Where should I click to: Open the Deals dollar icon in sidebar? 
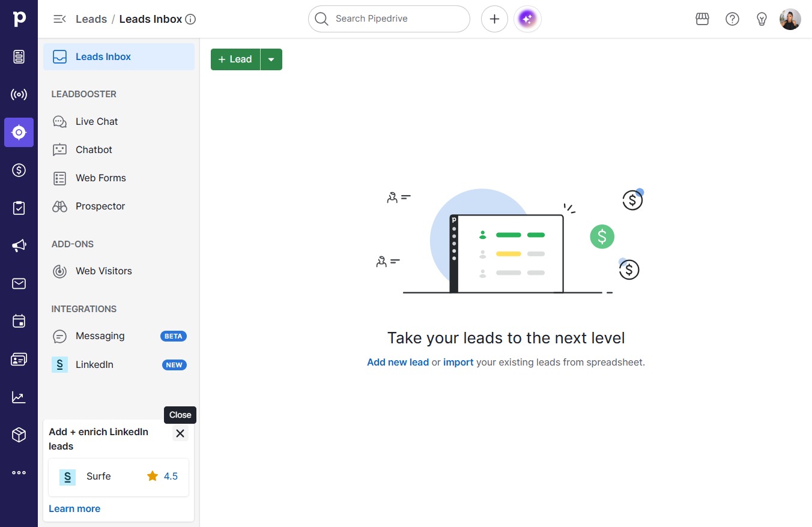(x=19, y=170)
